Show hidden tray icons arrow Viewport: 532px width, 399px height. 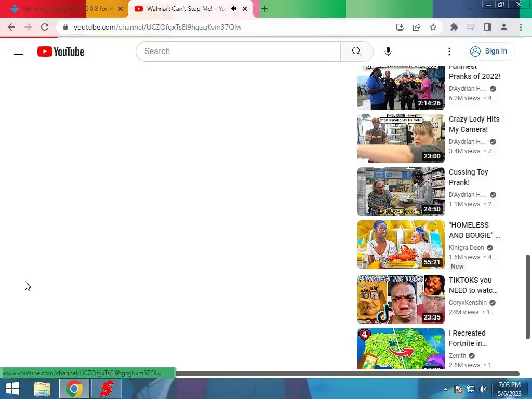(x=445, y=389)
